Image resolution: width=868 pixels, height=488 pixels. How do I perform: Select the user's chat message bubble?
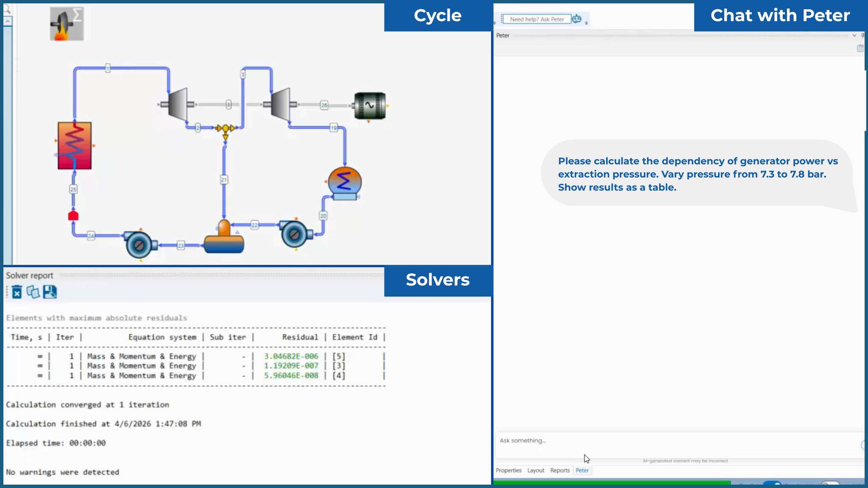coord(698,174)
